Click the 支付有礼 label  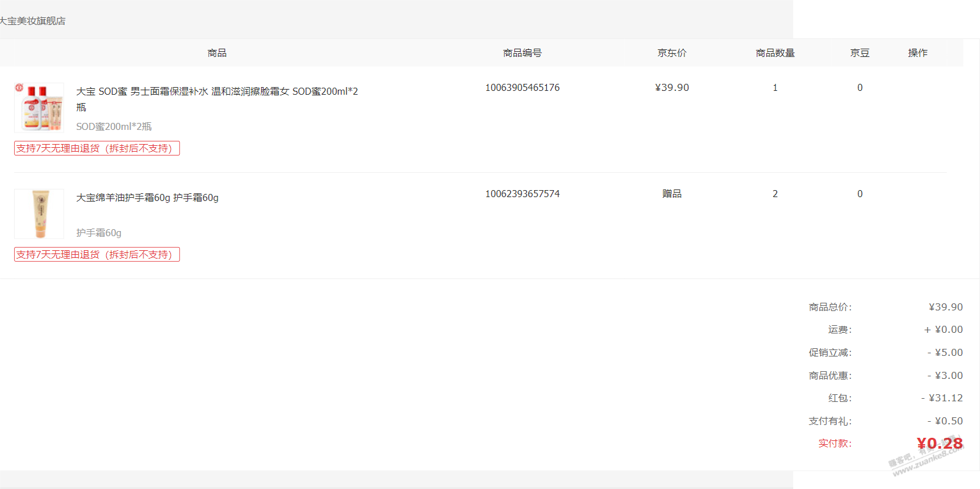[830, 421]
